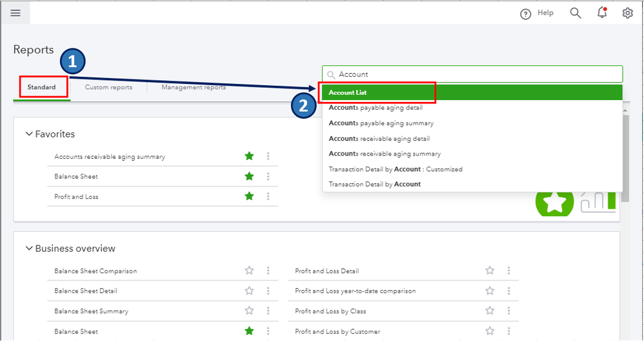The image size is (644, 341).
Task: Open the search magnifier icon
Action: (x=576, y=13)
